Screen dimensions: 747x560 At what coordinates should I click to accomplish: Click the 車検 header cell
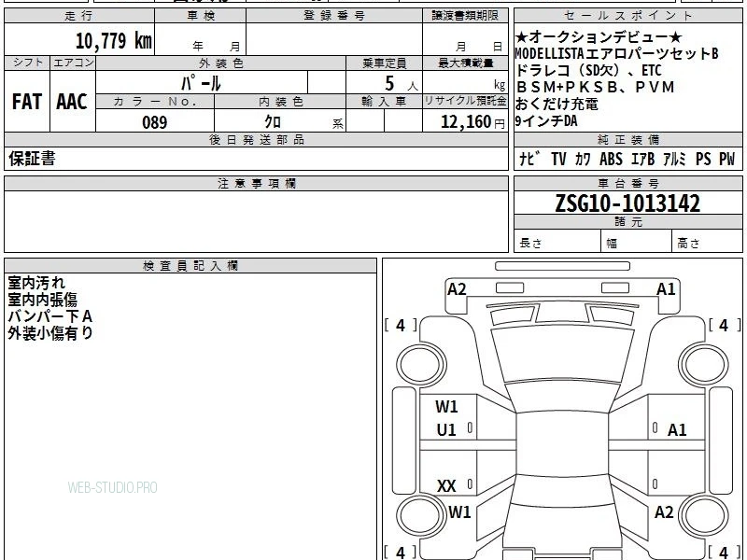tap(201, 16)
